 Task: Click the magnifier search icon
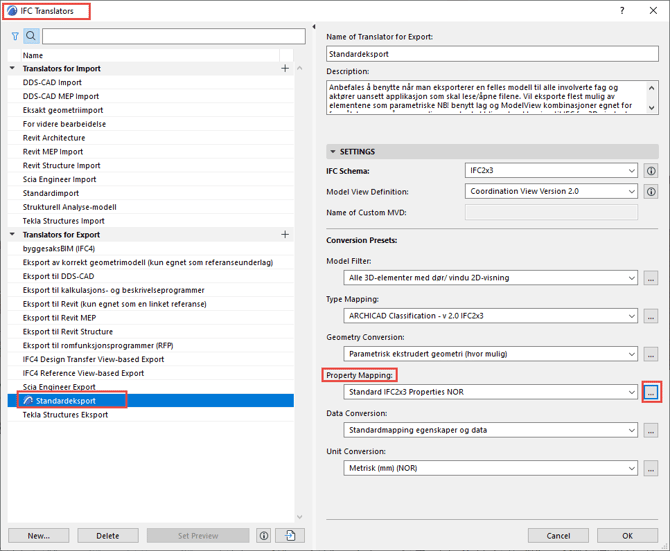[x=31, y=36]
